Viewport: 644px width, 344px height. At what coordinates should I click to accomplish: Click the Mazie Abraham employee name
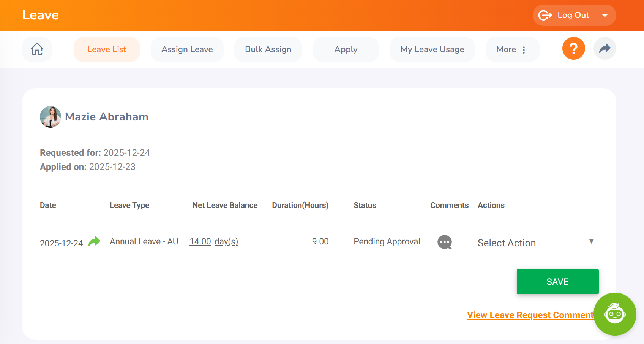tap(107, 117)
